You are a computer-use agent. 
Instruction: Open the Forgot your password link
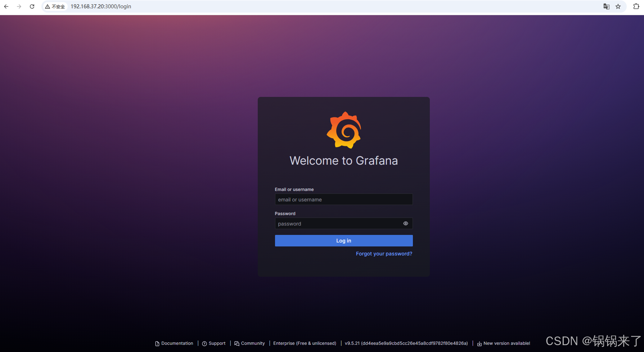click(384, 254)
